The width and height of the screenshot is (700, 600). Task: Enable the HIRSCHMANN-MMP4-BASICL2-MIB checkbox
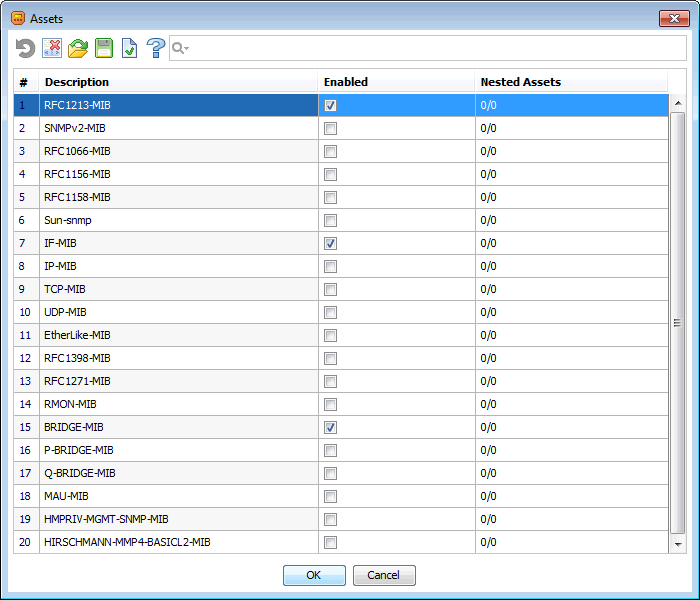330,542
